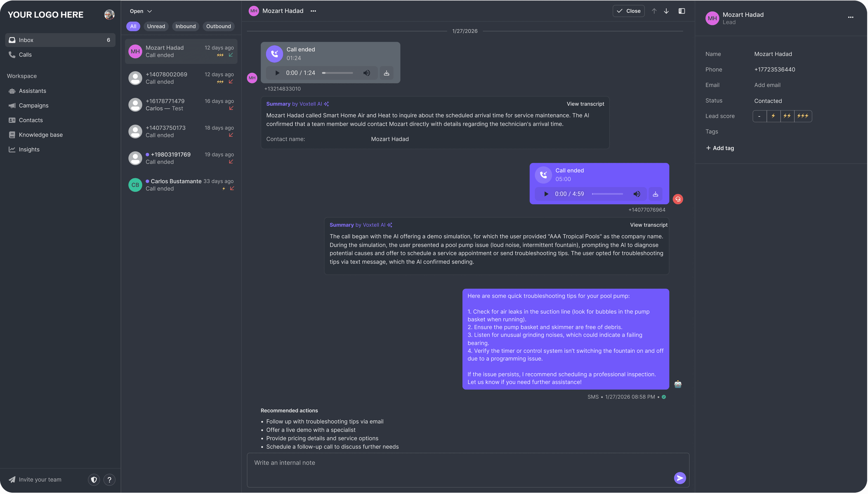This screenshot has width=868, height=494.
Task: View transcript of the demo call summary
Action: (x=648, y=225)
